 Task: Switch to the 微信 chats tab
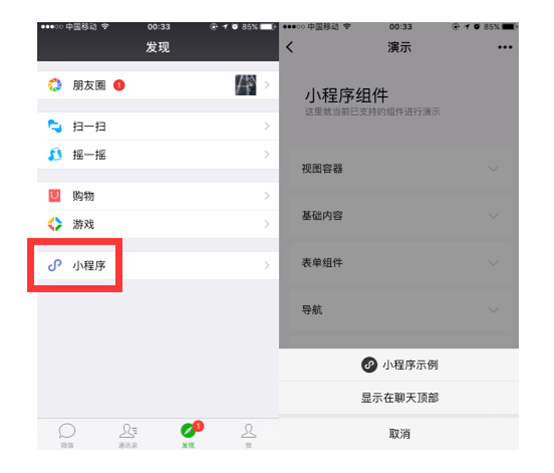pyautogui.click(x=67, y=435)
